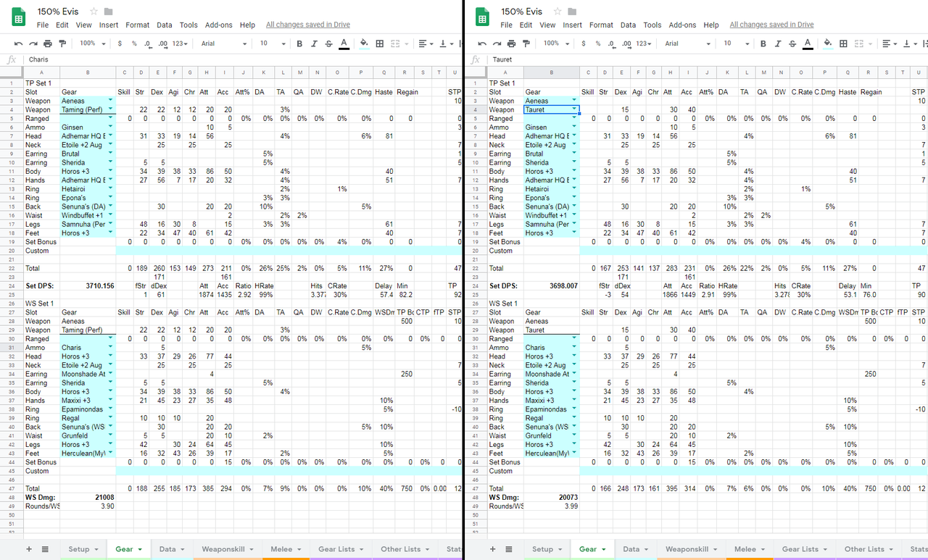Toggle italic in right window toolbar
The image size is (928, 560).
pos(778,43)
